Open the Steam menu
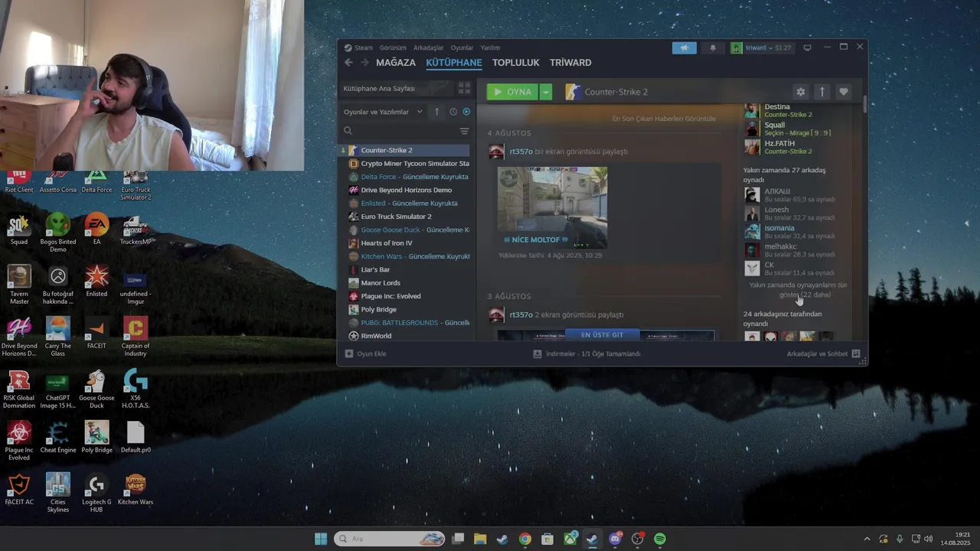This screenshot has width=980, height=551. coord(358,47)
